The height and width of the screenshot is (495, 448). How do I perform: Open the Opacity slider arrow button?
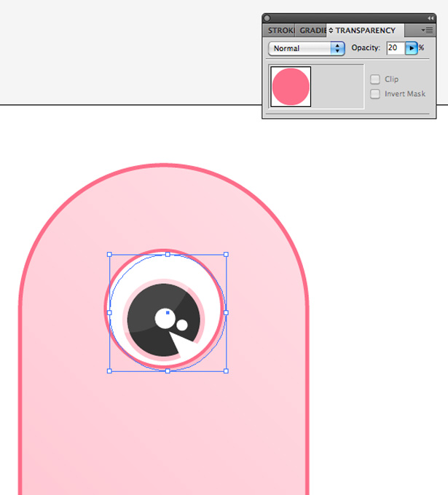(x=412, y=48)
